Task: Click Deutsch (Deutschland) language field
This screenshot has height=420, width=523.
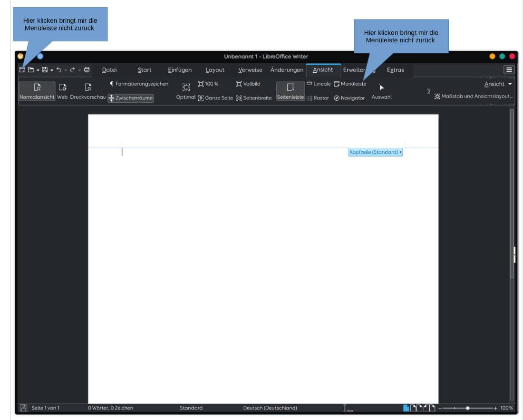Action: tap(270, 408)
